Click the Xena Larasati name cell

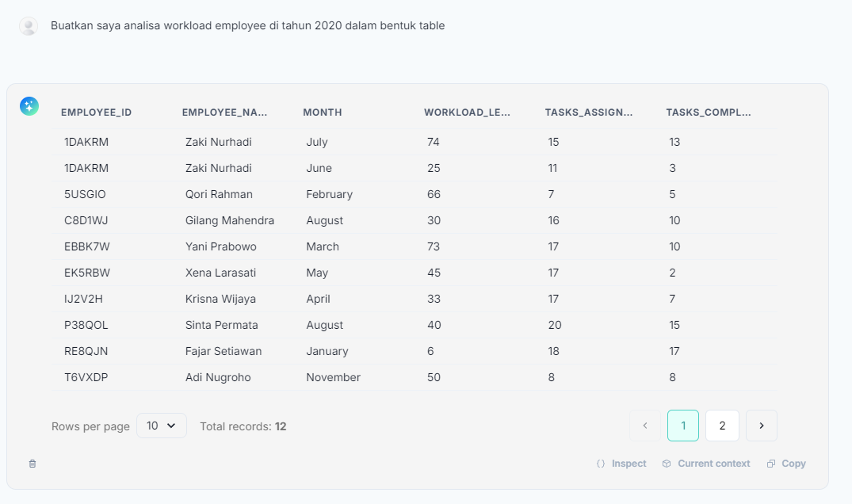(x=221, y=273)
